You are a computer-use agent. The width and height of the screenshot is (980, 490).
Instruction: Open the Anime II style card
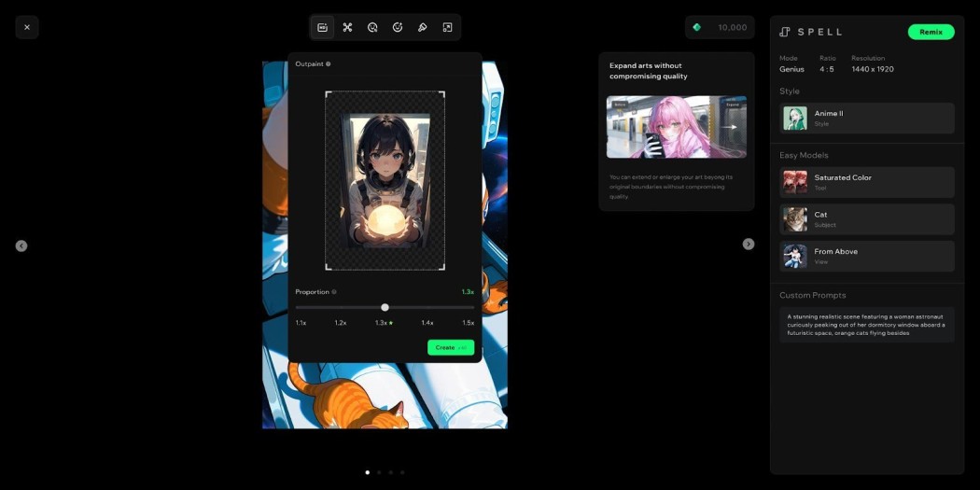pyautogui.click(x=867, y=119)
